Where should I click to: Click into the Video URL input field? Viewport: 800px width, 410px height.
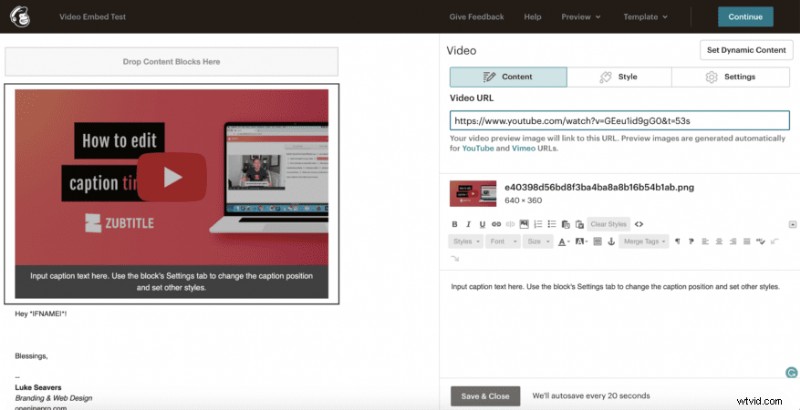(619, 121)
